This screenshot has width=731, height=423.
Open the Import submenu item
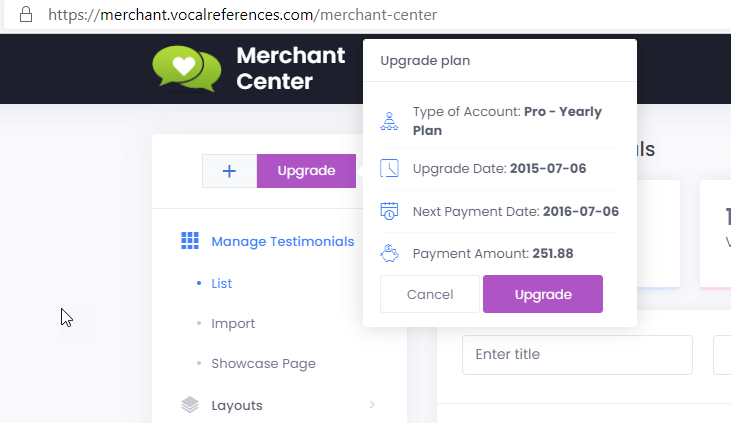click(233, 324)
